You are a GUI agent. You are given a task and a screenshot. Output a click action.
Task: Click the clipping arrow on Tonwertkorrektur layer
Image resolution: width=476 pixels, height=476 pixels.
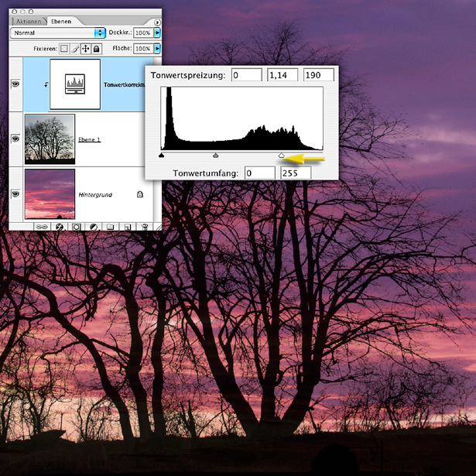coord(46,84)
